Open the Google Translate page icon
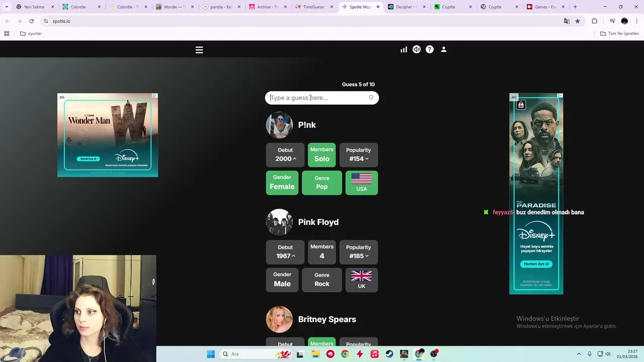Viewport: 644px width, 362px height. pos(567,21)
